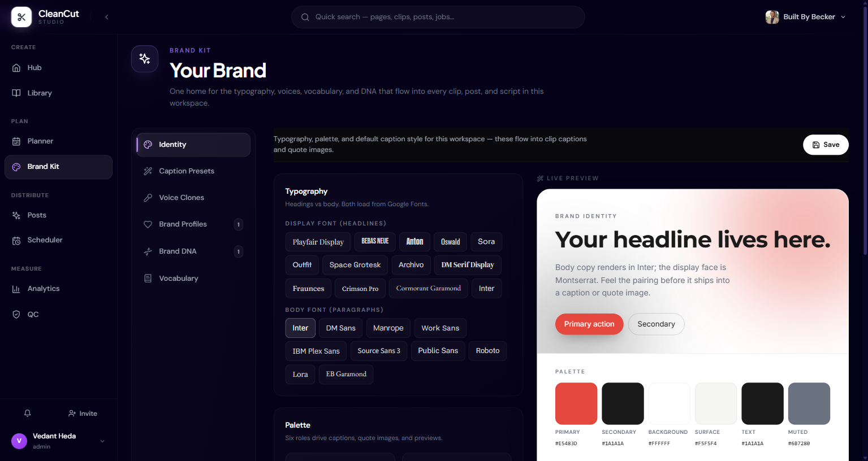Open the Brand Profiles tab
868x461 pixels.
pos(193,224)
